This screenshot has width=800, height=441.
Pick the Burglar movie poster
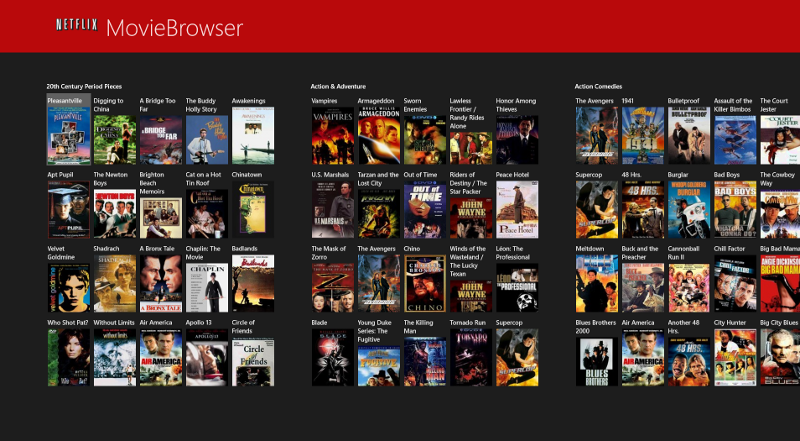[689, 209]
